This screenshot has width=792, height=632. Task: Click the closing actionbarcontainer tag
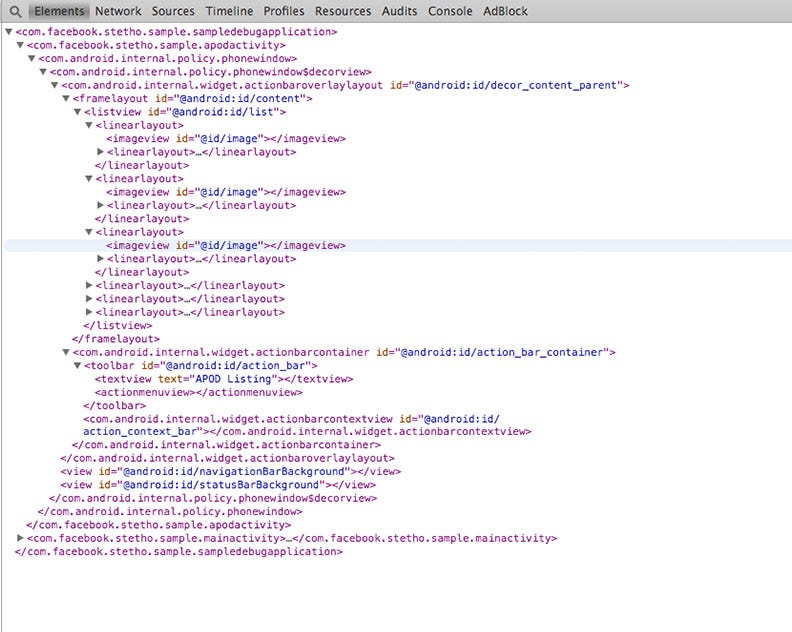click(x=226, y=445)
